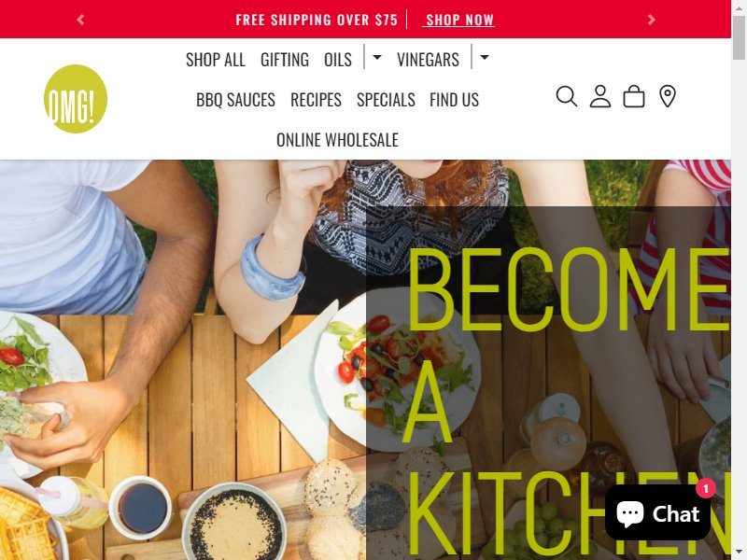Image resolution: width=747 pixels, height=560 pixels.
Task: Open the search magnifier icon
Action: [567, 96]
